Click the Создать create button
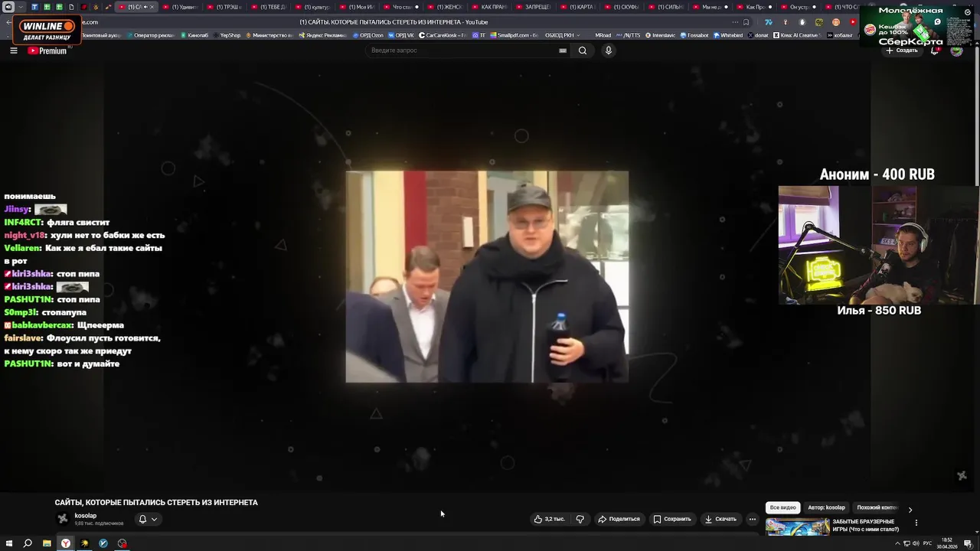 (x=902, y=51)
